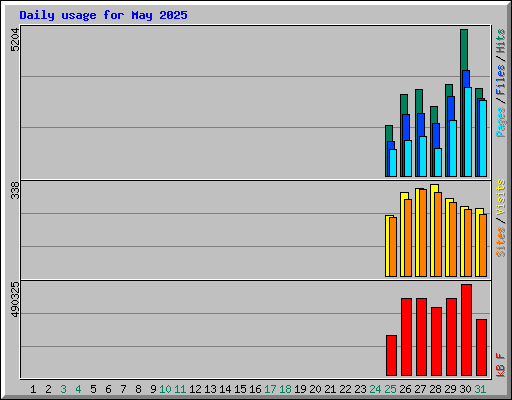Viewport: 512px width, 400px height.
Task: Click day 28 on the x-axis
Action: (435, 389)
